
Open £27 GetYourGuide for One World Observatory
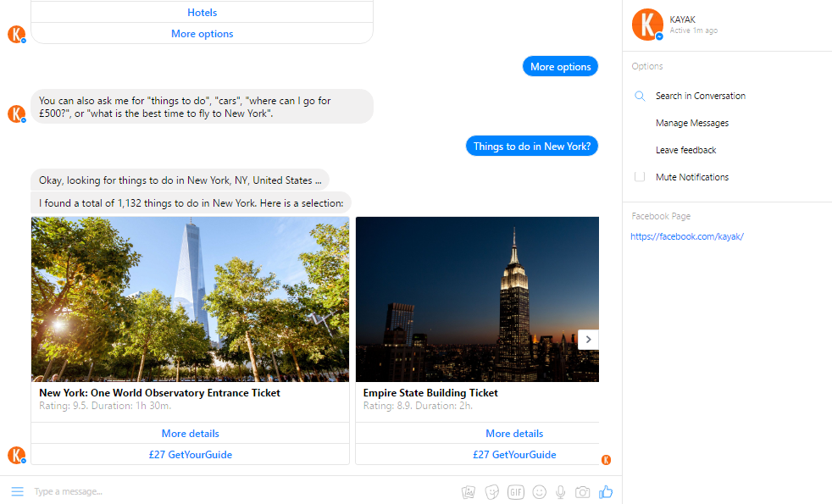[190, 455]
